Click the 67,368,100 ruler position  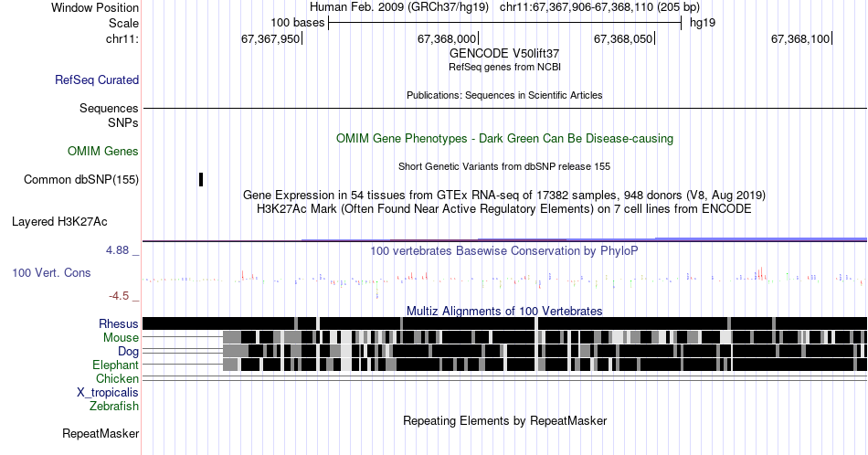pos(800,38)
